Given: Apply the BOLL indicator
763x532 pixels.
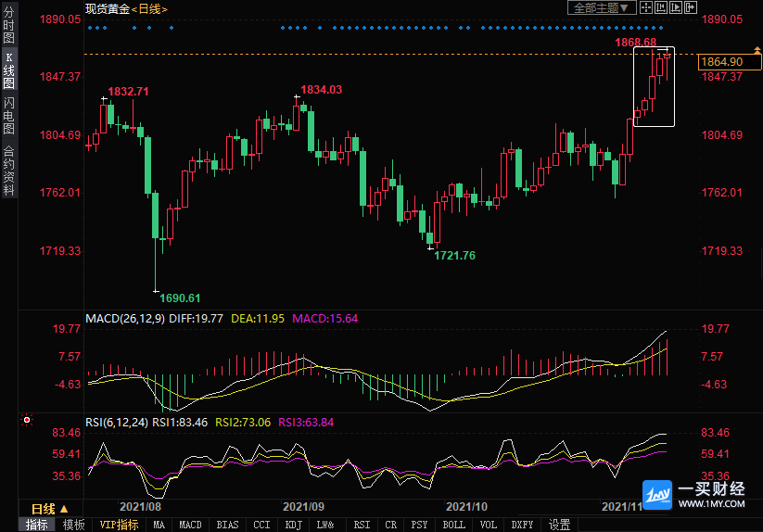Looking at the screenshot, I should coord(453,525).
